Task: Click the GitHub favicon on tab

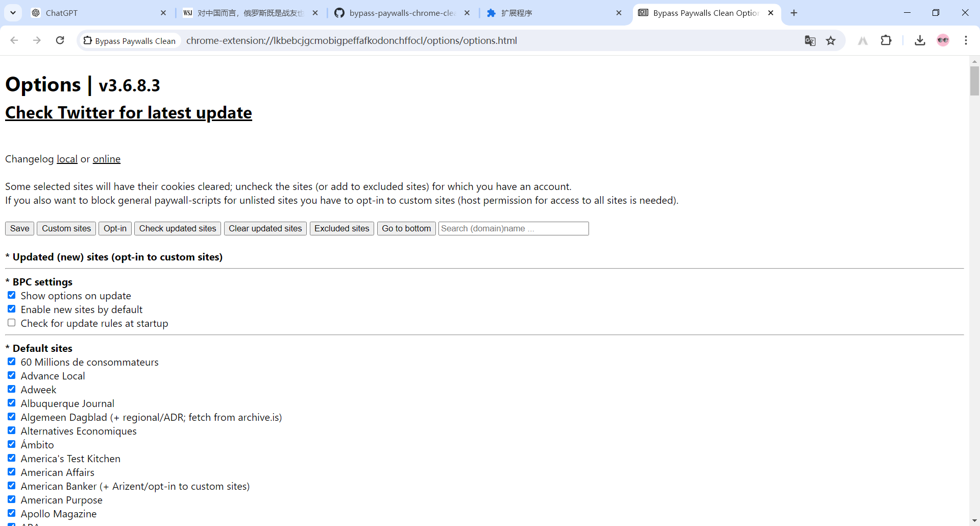Action: pos(339,13)
